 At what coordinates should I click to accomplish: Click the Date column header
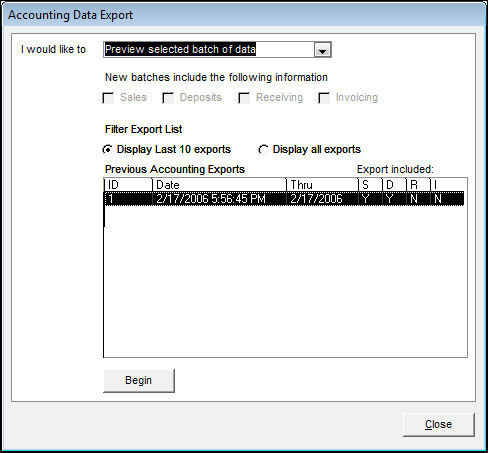(x=219, y=185)
